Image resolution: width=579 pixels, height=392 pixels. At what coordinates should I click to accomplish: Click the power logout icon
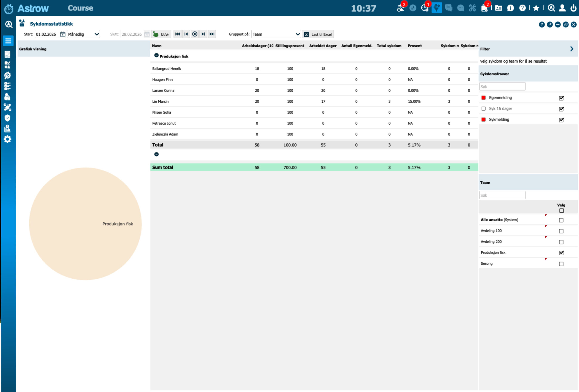[x=573, y=8]
